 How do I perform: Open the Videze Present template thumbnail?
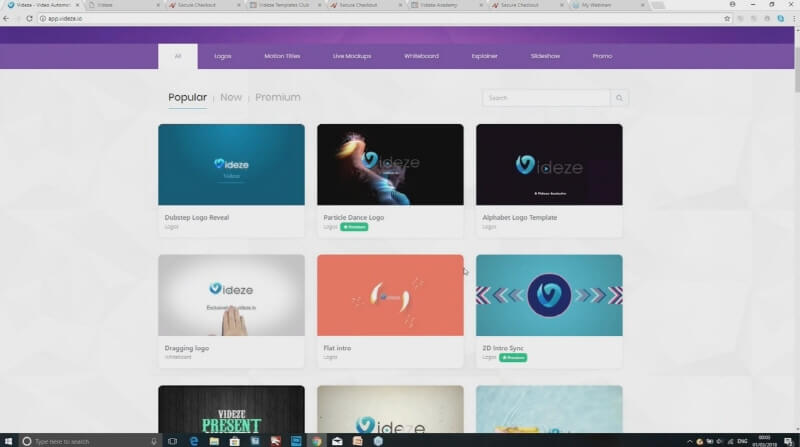[x=231, y=409]
